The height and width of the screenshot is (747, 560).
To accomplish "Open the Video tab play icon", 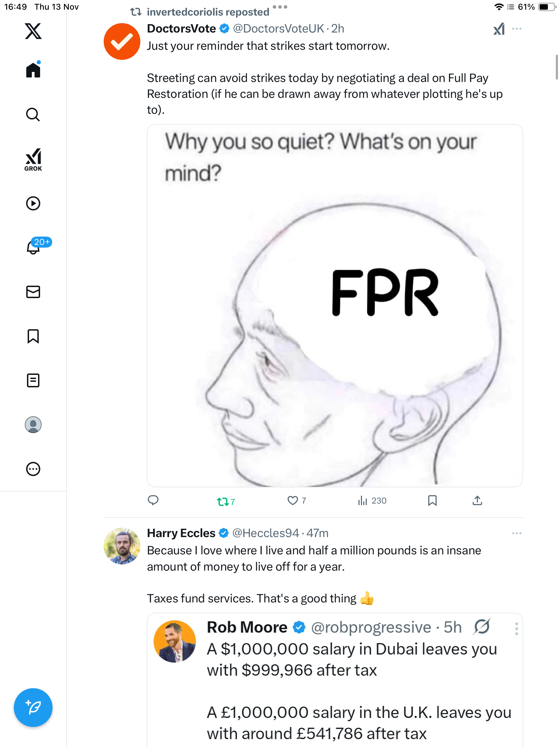I will (33, 203).
